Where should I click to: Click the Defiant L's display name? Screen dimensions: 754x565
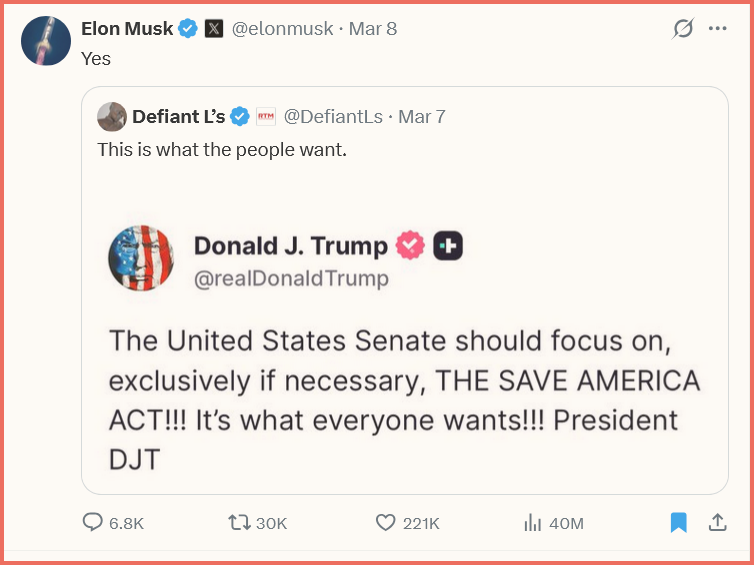178,117
